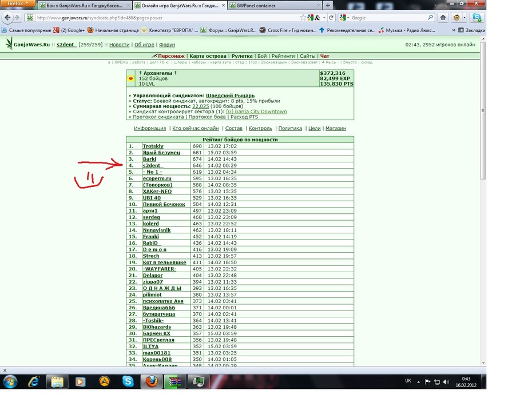The height and width of the screenshot is (418, 532).
Task: Open dropdown next to monkey toolbar icon
Action: pyautogui.click(x=464, y=18)
